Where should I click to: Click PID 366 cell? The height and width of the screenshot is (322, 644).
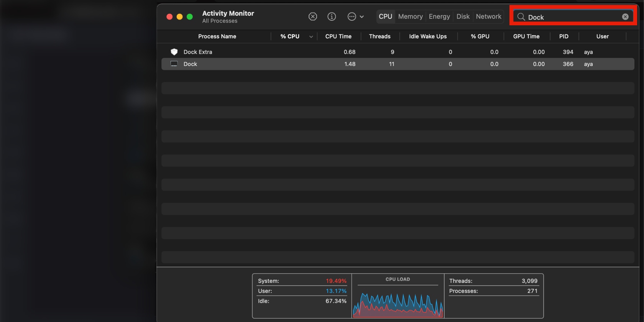coord(568,64)
